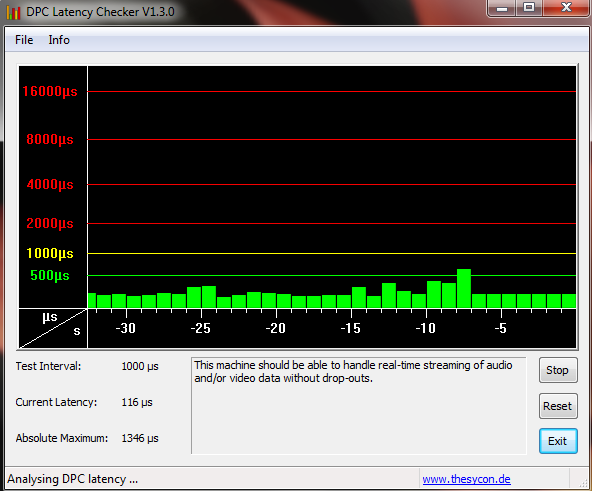This screenshot has height=491, width=592.
Task: Click the µs/s axis legend box
Action: pyautogui.click(x=53, y=328)
